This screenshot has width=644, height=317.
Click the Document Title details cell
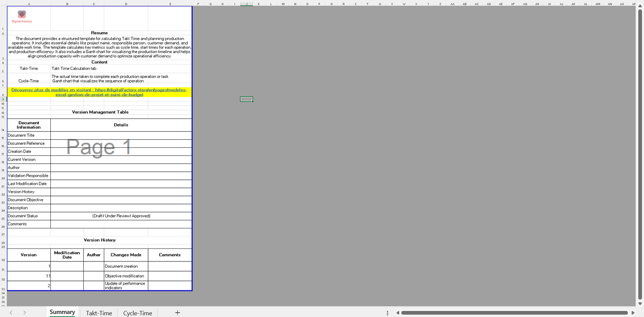tap(121, 135)
